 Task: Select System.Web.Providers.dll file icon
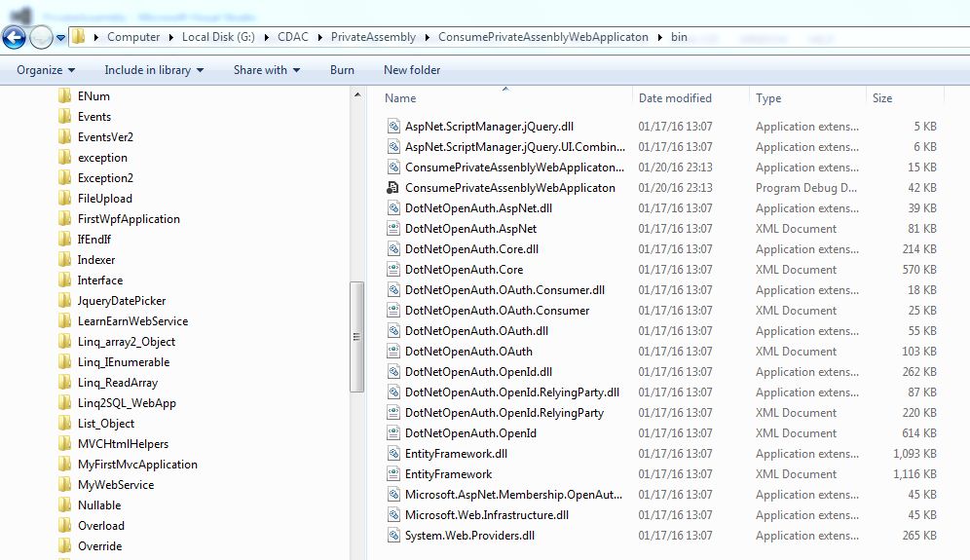(x=392, y=535)
